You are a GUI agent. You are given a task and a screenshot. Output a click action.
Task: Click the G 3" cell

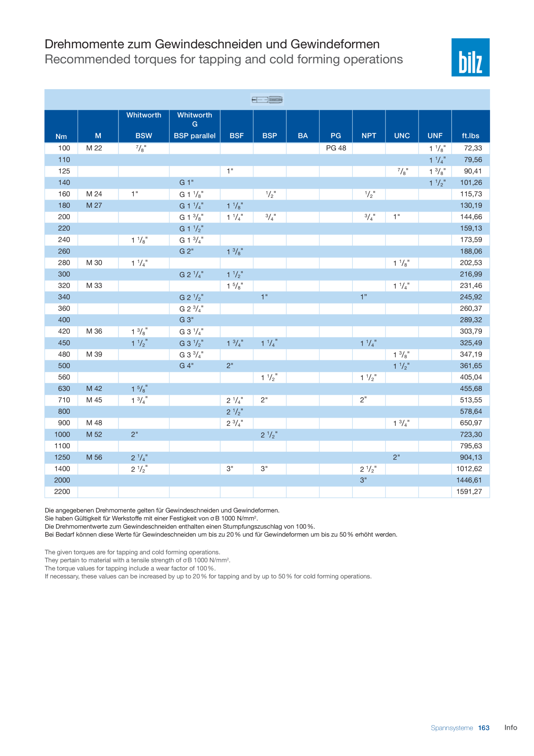tap(186, 320)
